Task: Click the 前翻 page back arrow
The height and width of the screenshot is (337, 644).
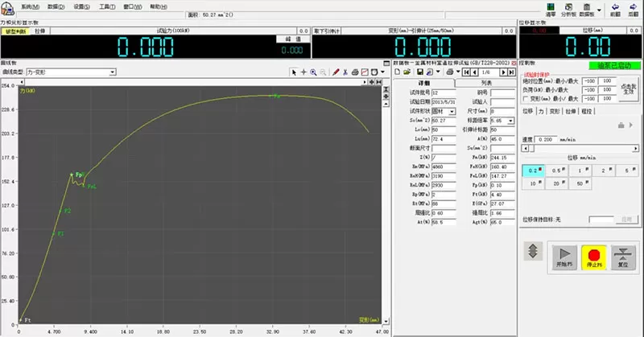Action: pos(615,10)
